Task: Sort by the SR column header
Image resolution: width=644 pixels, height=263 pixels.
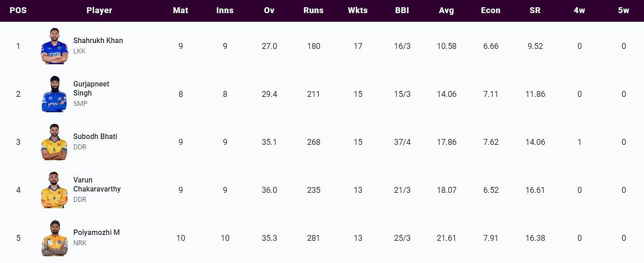Action: (535, 10)
